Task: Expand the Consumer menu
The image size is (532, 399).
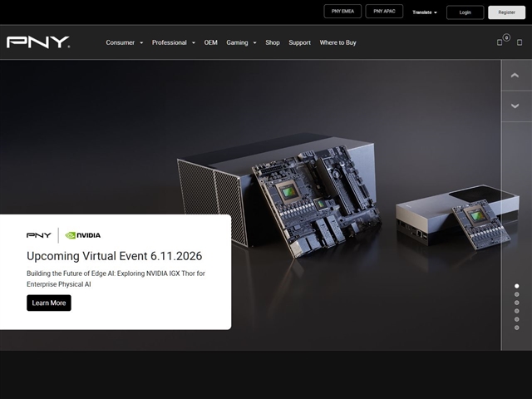Action: tap(124, 42)
